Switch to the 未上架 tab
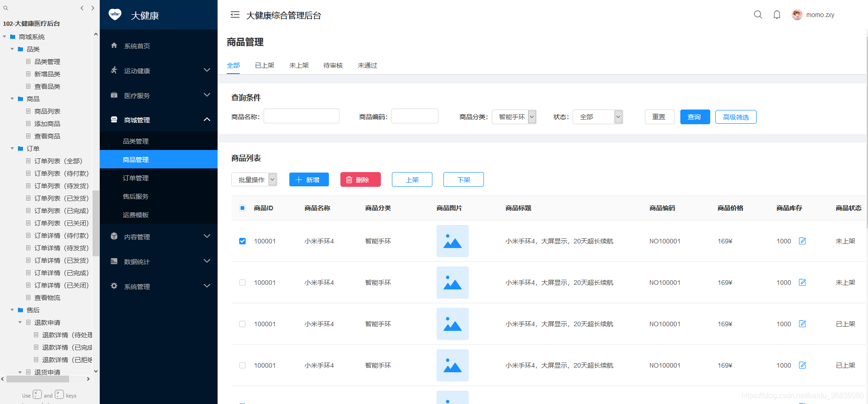 pyautogui.click(x=299, y=65)
